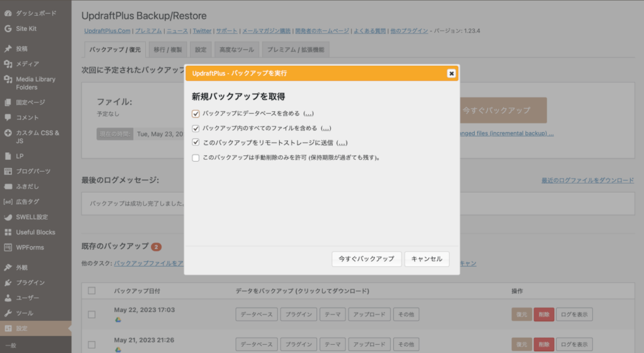Download データベース from May 21 backup

tap(257, 344)
